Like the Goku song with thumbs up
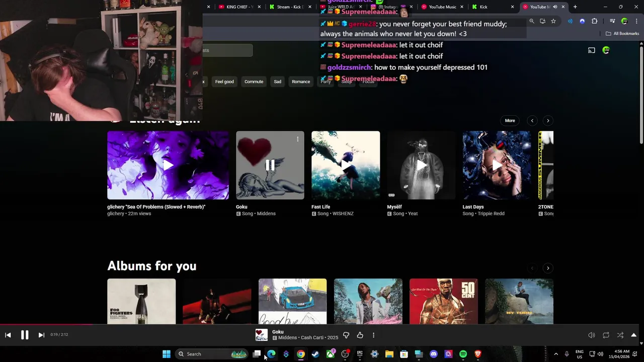Screen dimensions: 644x362 click(x=360, y=335)
